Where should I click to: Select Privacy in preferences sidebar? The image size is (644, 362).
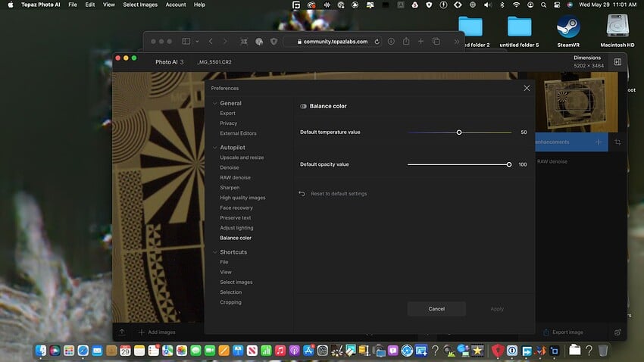point(228,123)
